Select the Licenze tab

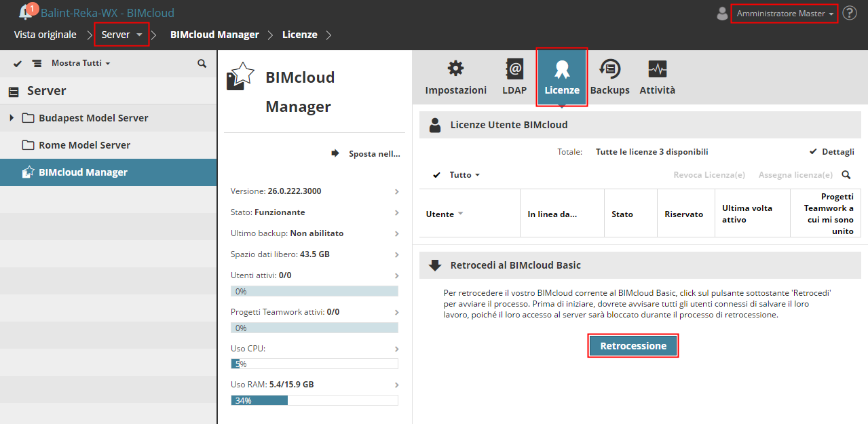coord(562,76)
